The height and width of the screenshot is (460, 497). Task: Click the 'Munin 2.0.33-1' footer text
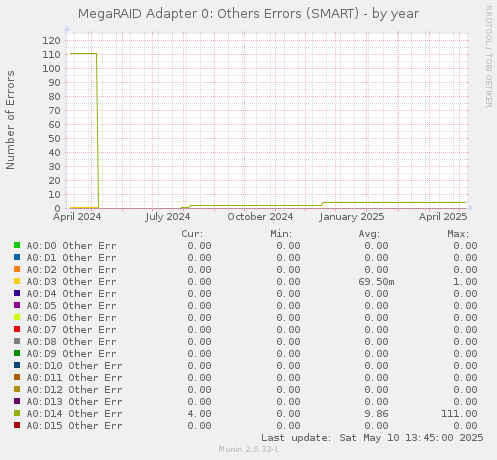pos(248,449)
